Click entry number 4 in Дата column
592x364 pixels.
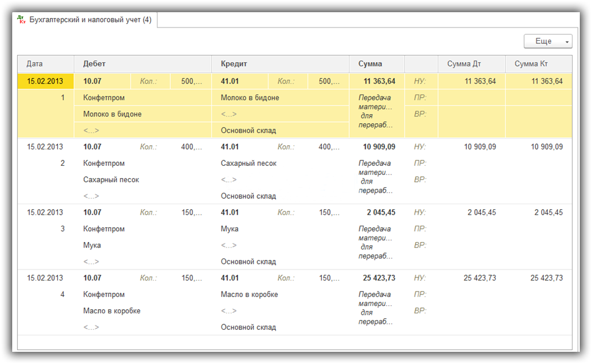pyautogui.click(x=62, y=294)
